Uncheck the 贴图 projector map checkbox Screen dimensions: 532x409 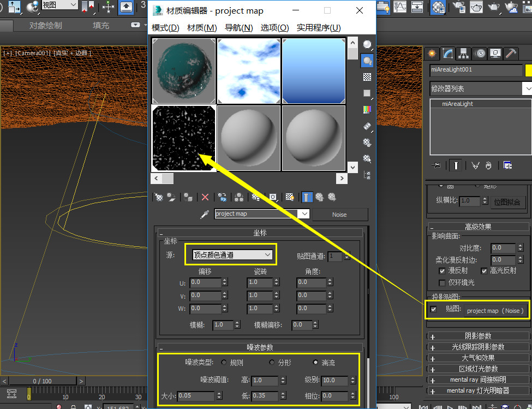[434, 310]
